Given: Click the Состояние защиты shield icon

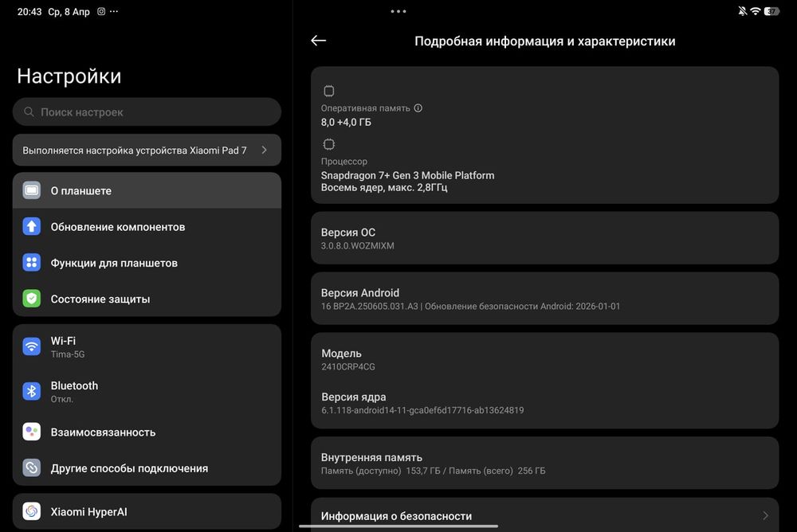Looking at the screenshot, I should coord(32,299).
